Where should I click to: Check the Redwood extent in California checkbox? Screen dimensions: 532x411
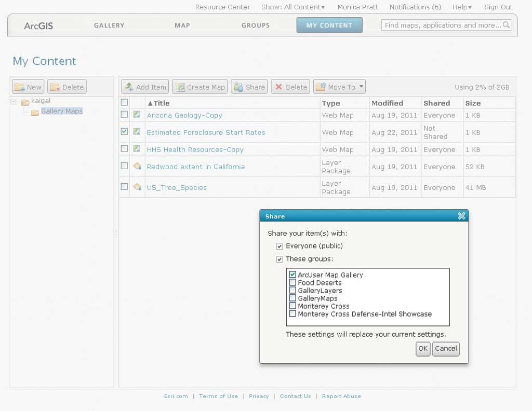[x=125, y=166]
